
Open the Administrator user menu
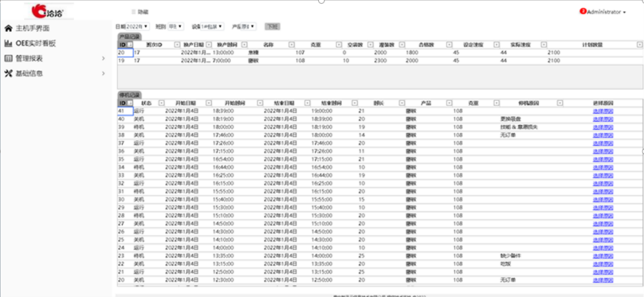(x=606, y=12)
